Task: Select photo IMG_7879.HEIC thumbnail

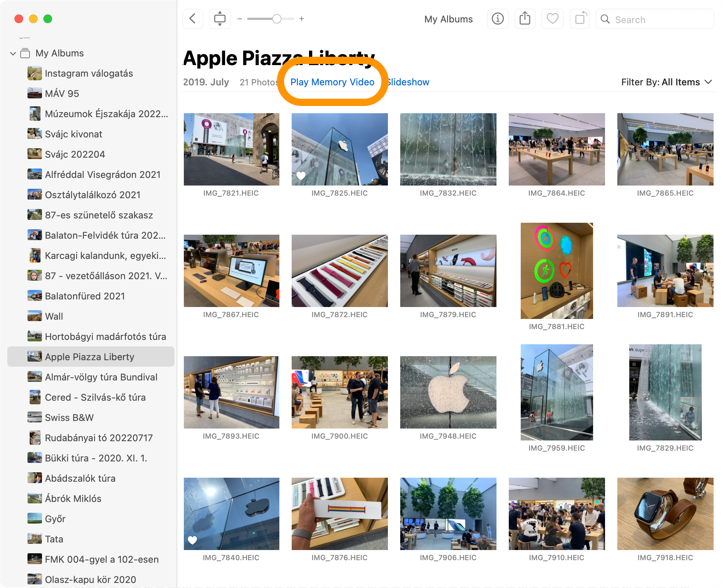Action: click(448, 271)
